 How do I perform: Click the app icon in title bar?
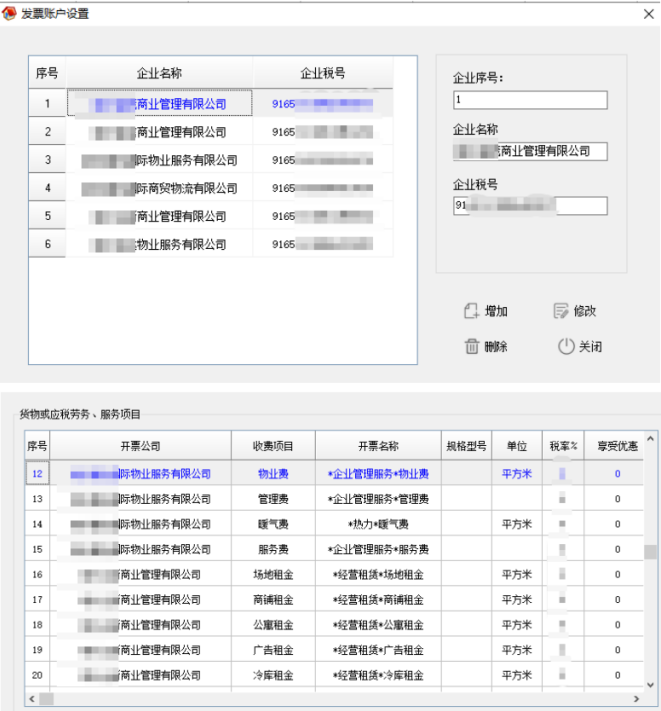point(11,14)
